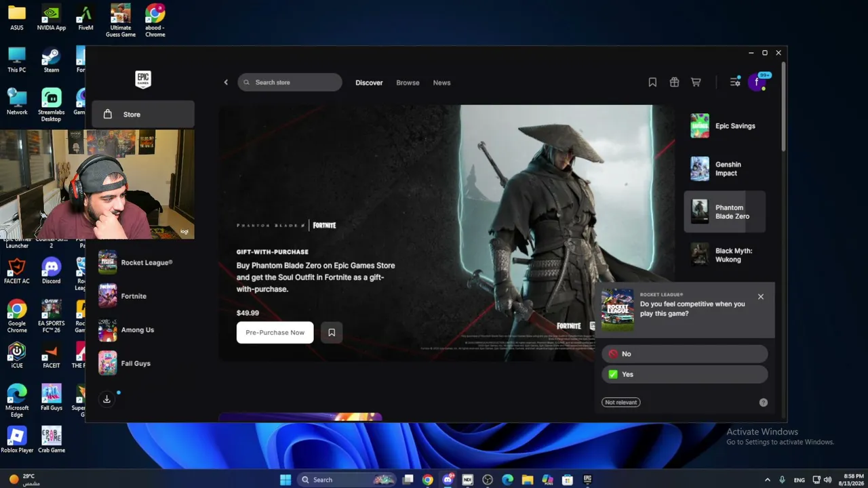Select the abood - Chrome desktop shortcut
Viewport: 868px width, 488px height.
coord(155,20)
